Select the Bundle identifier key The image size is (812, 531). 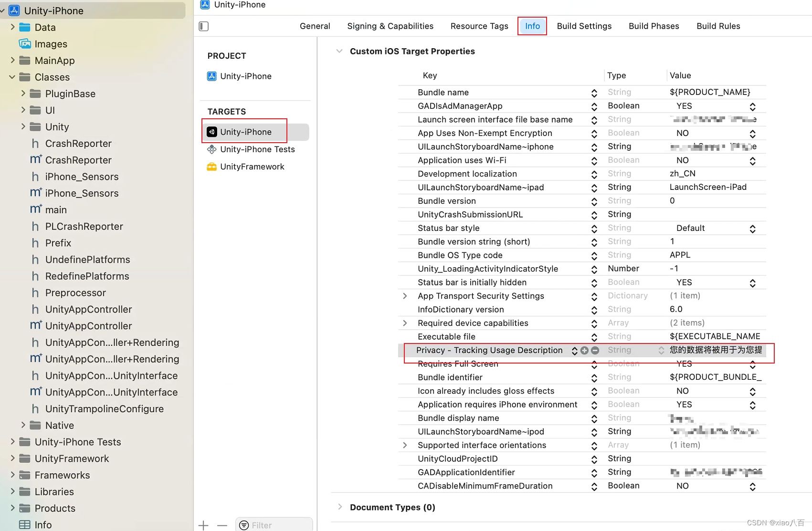coord(450,377)
